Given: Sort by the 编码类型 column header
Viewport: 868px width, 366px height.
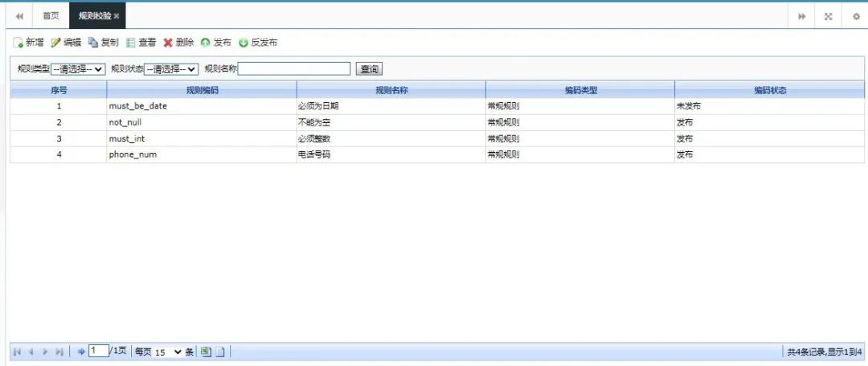Looking at the screenshot, I should [581, 90].
